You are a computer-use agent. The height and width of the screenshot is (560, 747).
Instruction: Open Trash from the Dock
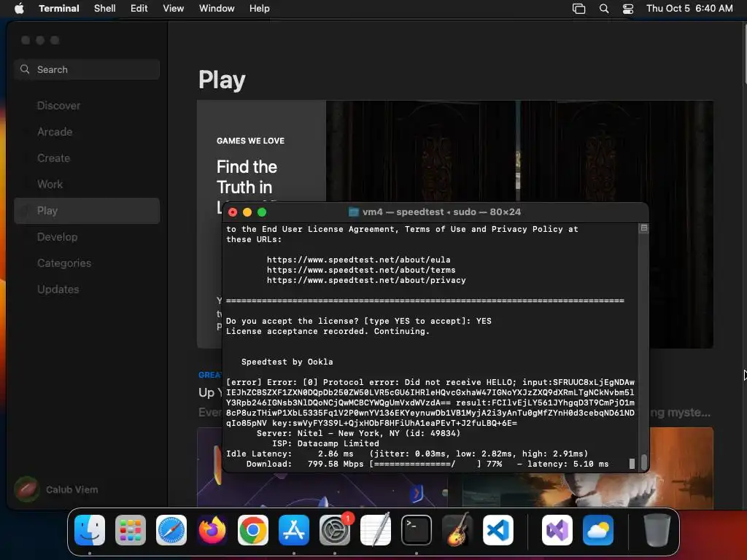[657, 530]
